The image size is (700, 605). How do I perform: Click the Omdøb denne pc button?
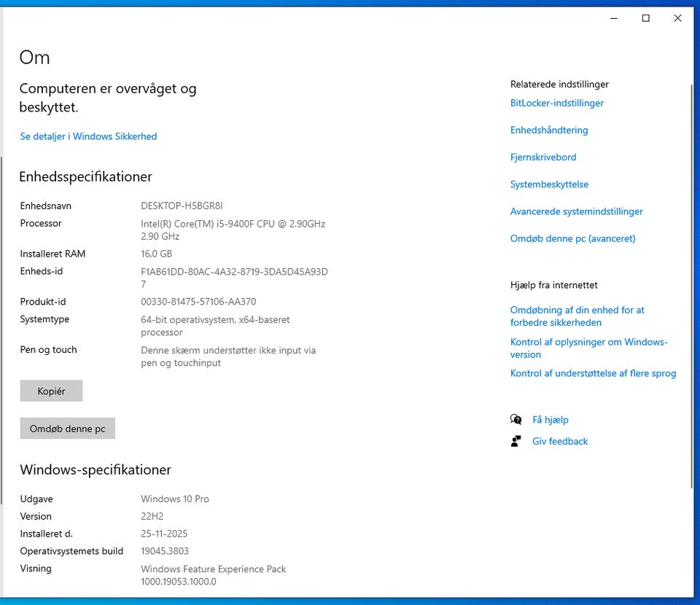click(x=67, y=429)
